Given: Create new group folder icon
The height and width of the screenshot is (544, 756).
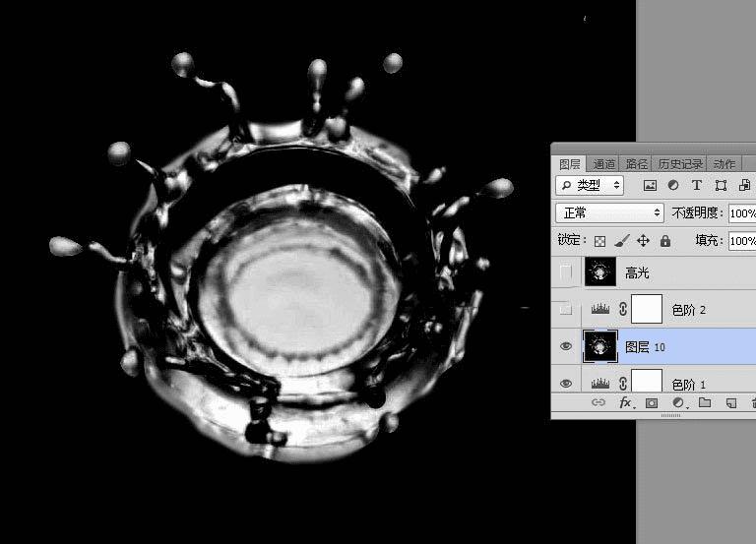Looking at the screenshot, I should click(705, 402).
